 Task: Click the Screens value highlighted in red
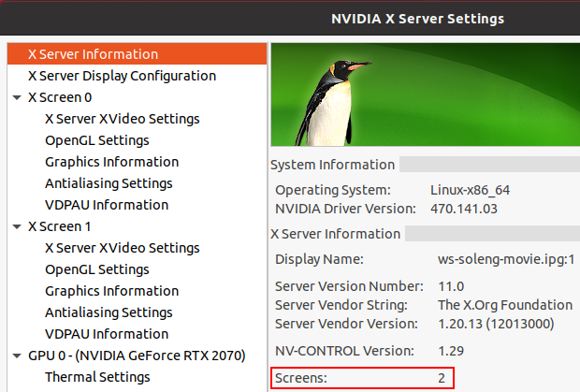[x=442, y=378]
